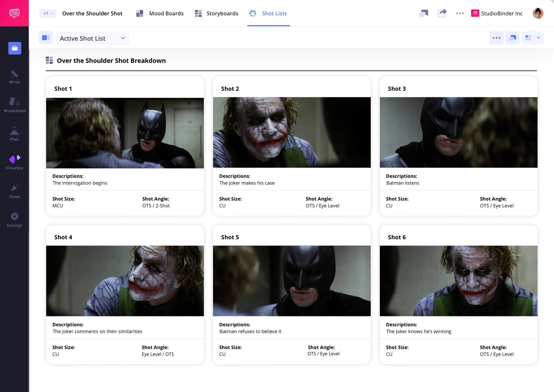Open the three-dot more options button in toolbar
554x392 pixels.
point(496,38)
